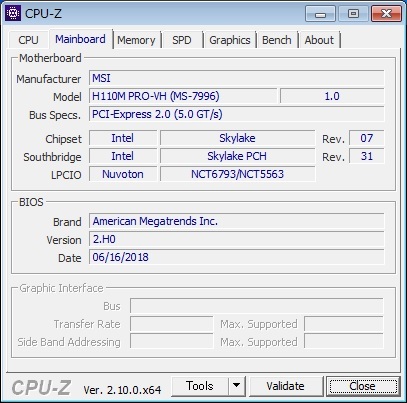Switch to the Bench tab

coord(277,40)
